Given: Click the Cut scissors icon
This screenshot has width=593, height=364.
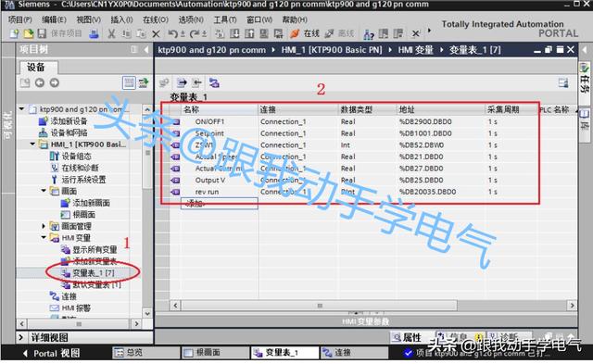Looking at the screenshot, I should (111, 33).
